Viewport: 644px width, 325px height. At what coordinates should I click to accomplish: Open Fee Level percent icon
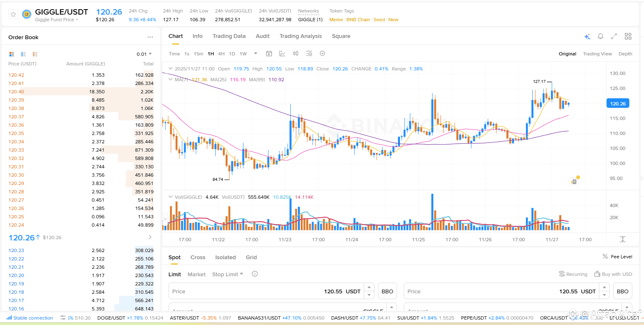[x=605, y=257]
